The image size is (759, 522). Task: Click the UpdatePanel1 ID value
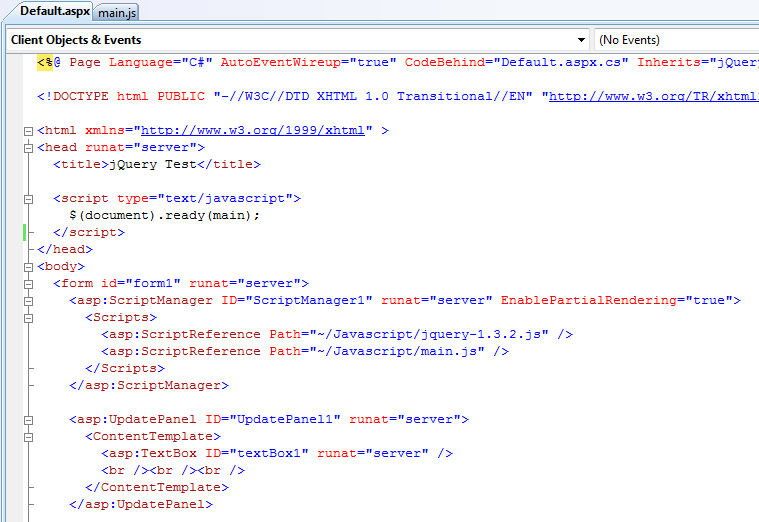click(x=285, y=419)
